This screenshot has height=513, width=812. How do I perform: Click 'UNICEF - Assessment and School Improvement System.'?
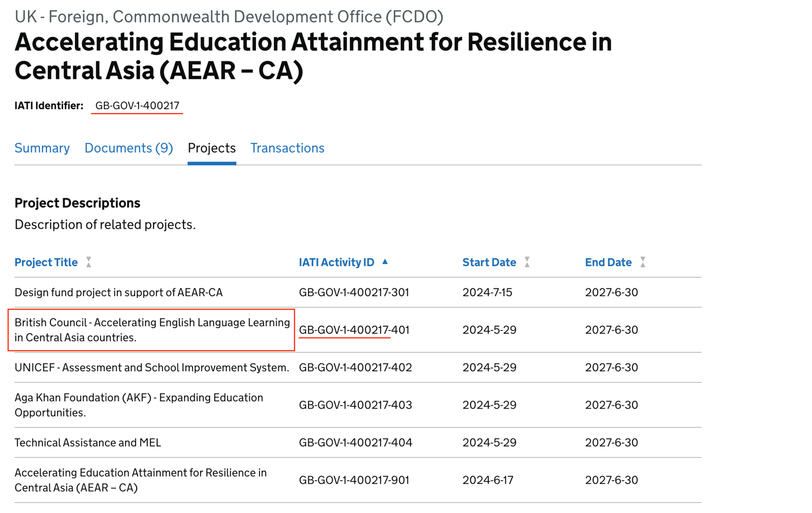[152, 367]
